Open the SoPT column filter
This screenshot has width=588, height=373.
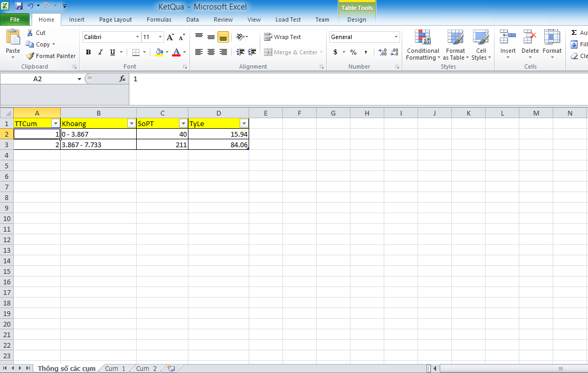tap(183, 123)
